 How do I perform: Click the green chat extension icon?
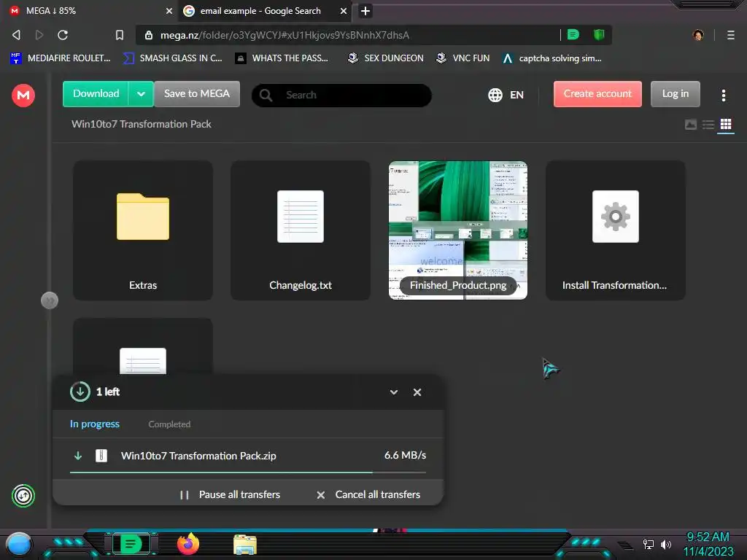[573, 34]
